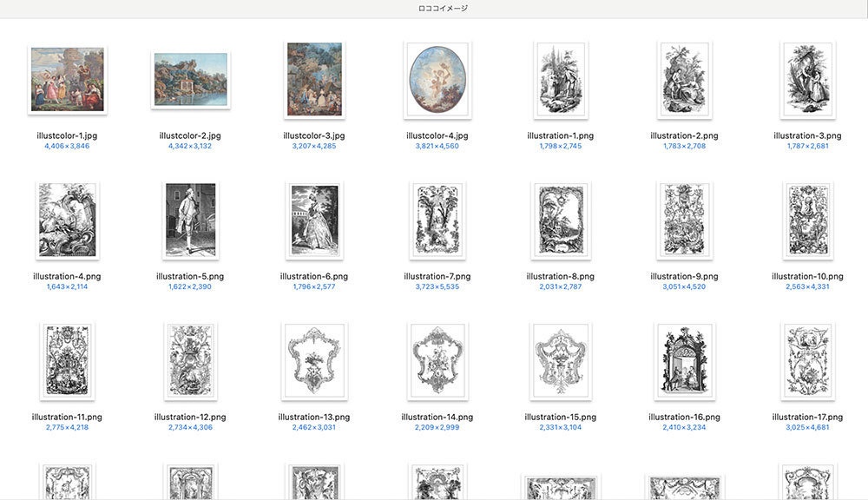Image resolution: width=868 pixels, height=500 pixels.
Task: Click the dimensions 2,734×4,306
Action: tap(190, 427)
